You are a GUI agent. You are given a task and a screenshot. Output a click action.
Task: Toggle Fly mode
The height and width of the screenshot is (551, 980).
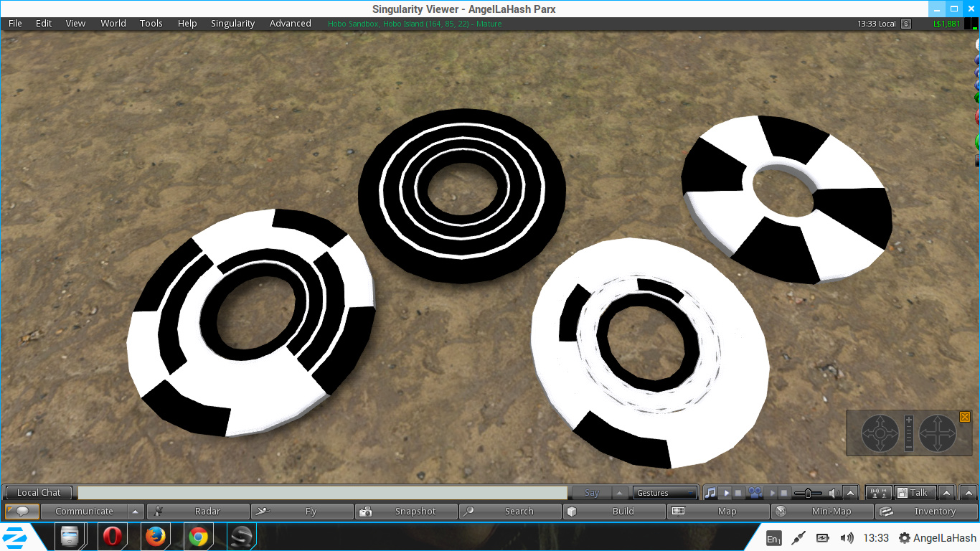[302, 512]
